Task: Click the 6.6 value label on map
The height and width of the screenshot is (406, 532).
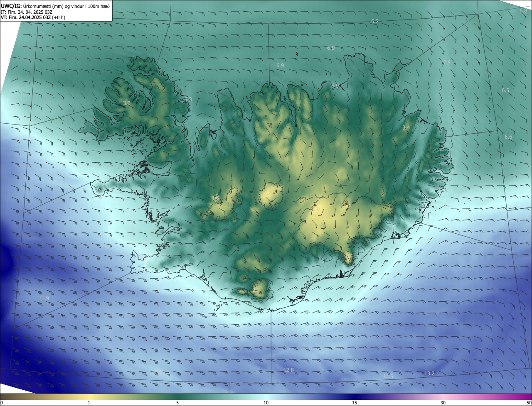Action: pyautogui.click(x=508, y=137)
